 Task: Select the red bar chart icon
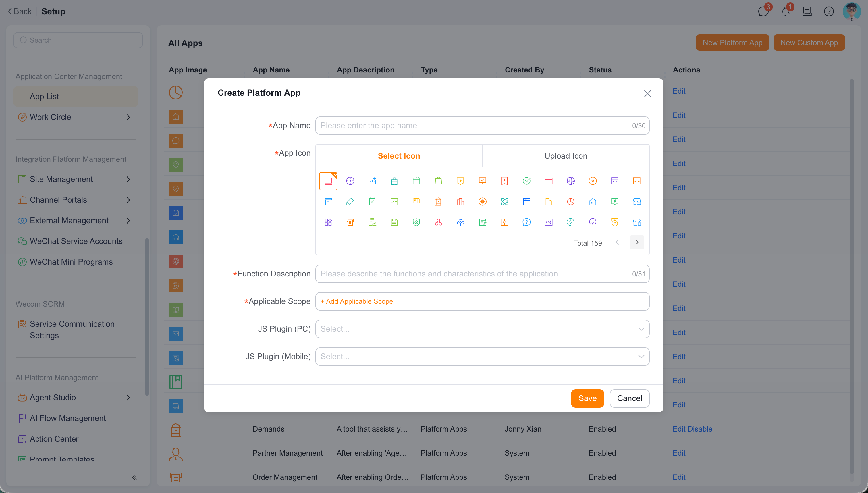[460, 202]
